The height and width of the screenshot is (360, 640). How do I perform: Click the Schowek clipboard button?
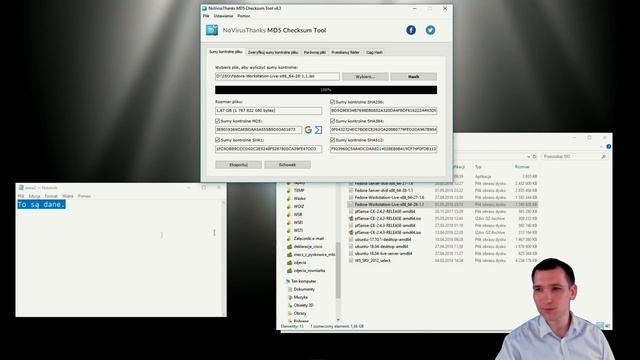287,164
